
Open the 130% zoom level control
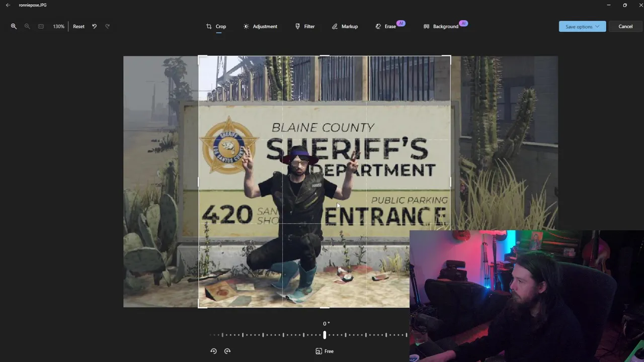[58, 26]
